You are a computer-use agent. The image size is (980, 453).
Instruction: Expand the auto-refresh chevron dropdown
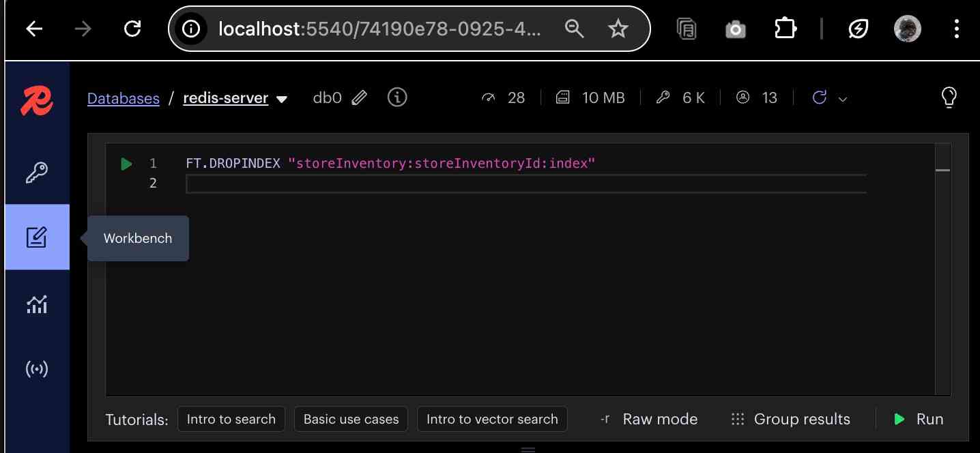click(x=843, y=100)
